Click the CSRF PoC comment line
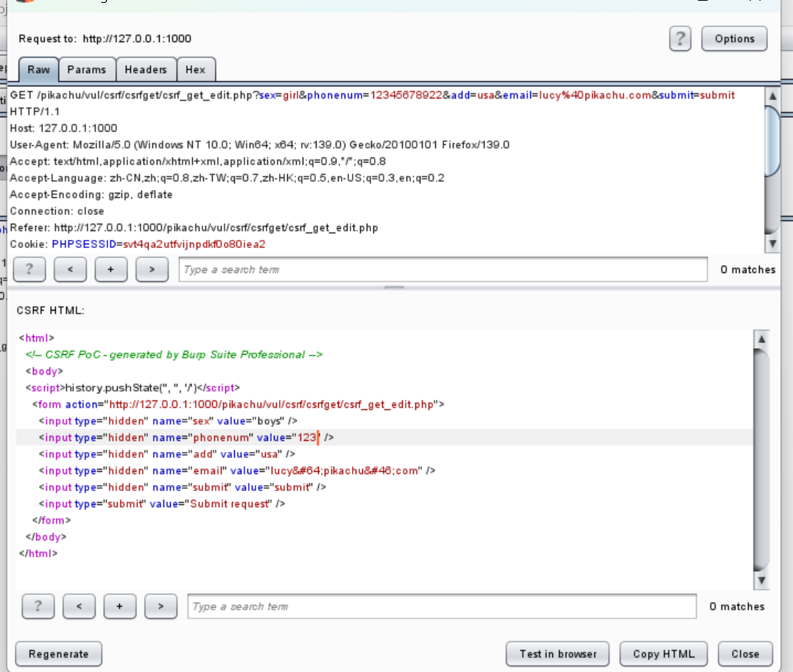Image resolution: width=793 pixels, height=672 pixels. [174, 355]
